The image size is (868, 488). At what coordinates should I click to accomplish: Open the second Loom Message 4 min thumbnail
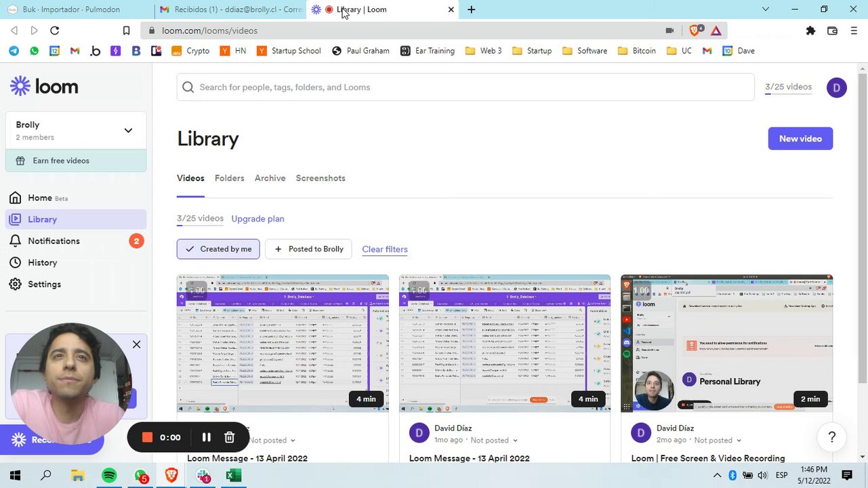(505, 344)
